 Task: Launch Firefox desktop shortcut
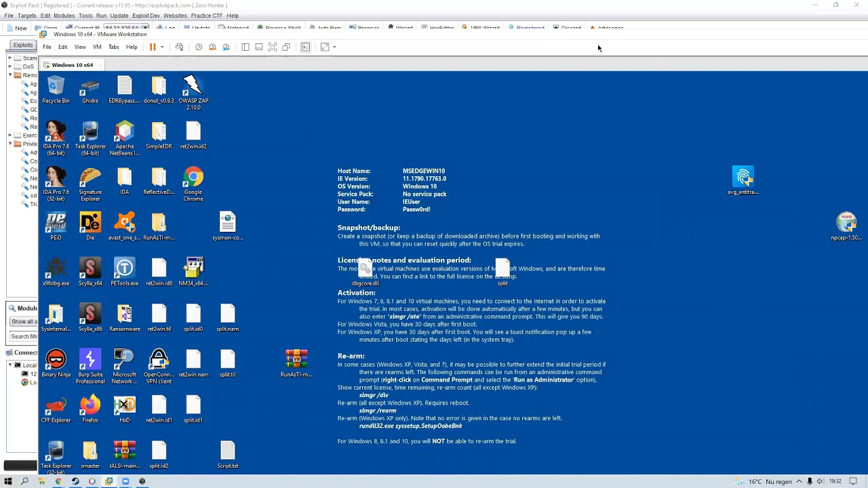[x=90, y=409]
